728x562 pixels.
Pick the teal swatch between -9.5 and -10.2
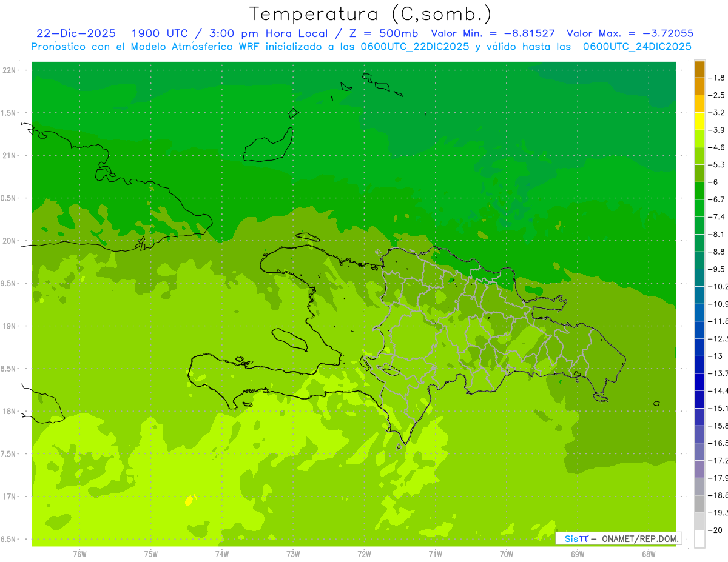pos(699,278)
